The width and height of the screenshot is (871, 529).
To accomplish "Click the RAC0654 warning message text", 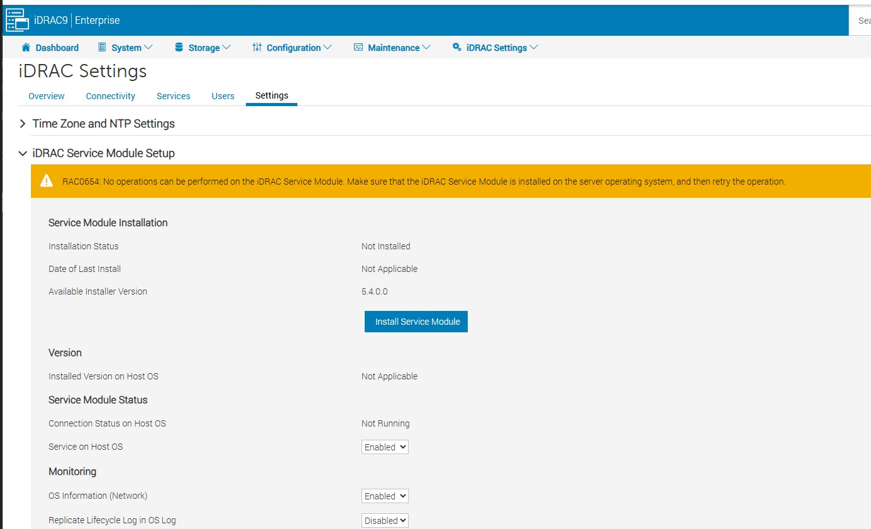I will pyautogui.click(x=423, y=181).
